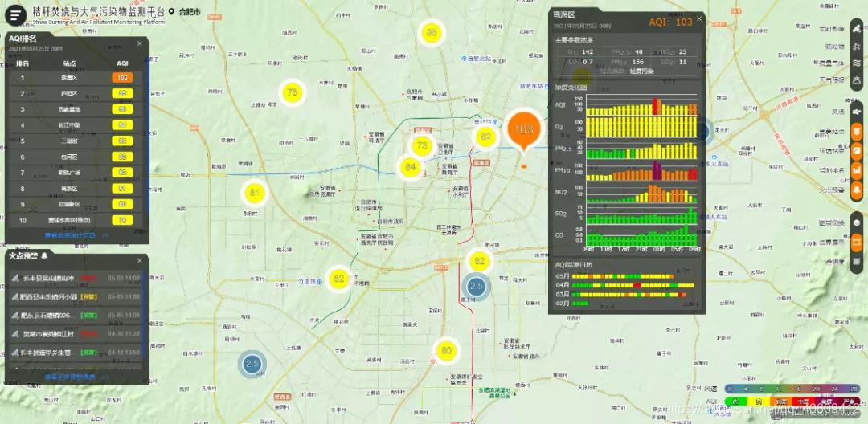The height and width of the screenshot is (424, 868).
Task: Click yellow tag on 肥西县 fire alert row
Action: 88,297
